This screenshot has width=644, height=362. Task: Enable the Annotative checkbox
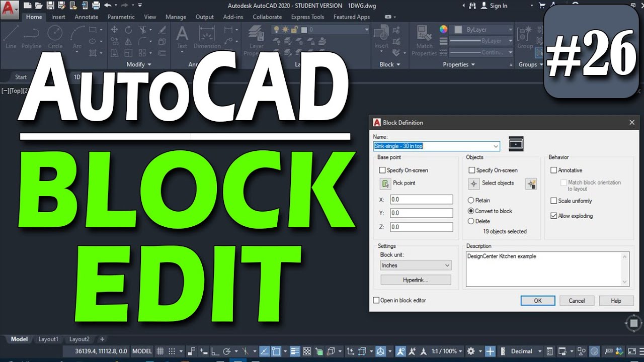[554, 170]
